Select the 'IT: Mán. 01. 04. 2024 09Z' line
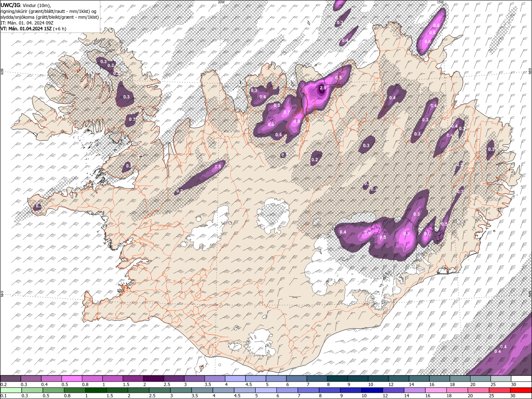Image resolution: width=532 pixels, height=399 pixels. pos(27,23)
